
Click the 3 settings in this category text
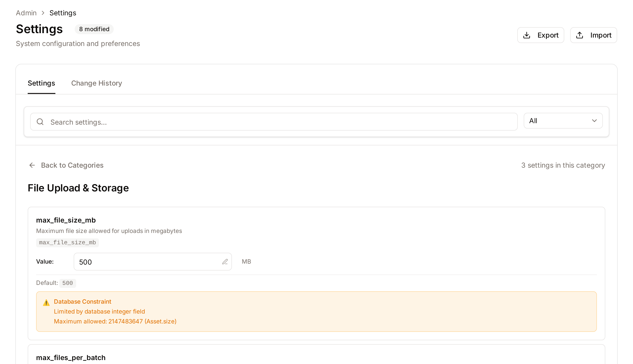pos(563,165)
